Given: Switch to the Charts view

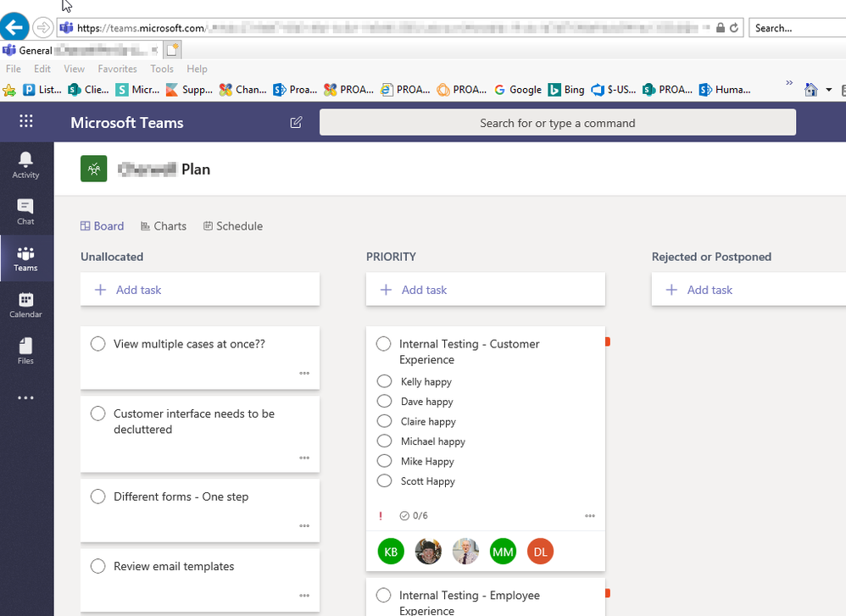Looking at the screenshot, I should coord(164,226).
